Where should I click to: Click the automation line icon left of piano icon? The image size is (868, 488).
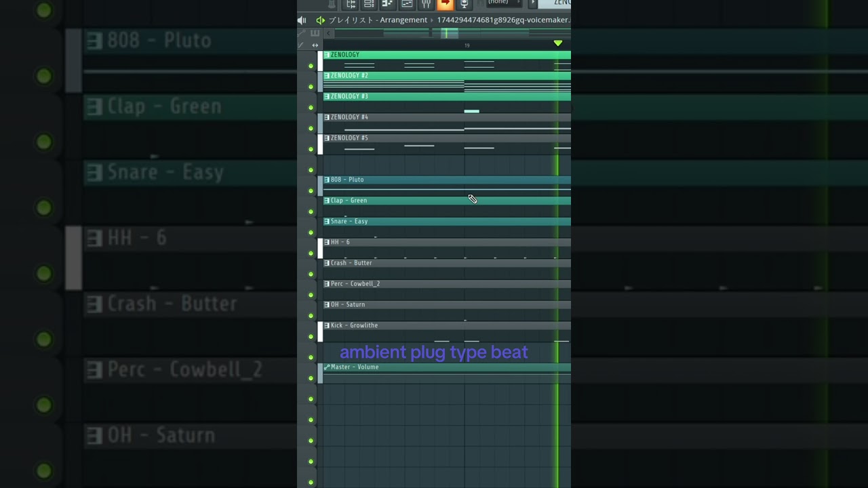coord(302,33)
